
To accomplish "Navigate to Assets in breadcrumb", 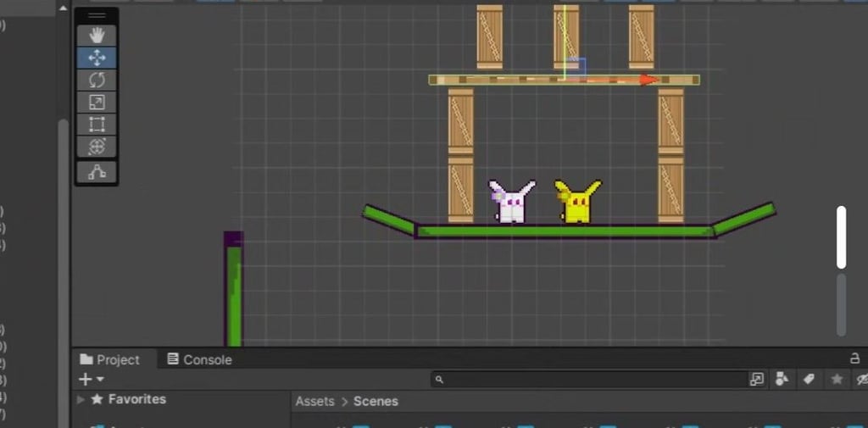I will [x=314, y=402].
